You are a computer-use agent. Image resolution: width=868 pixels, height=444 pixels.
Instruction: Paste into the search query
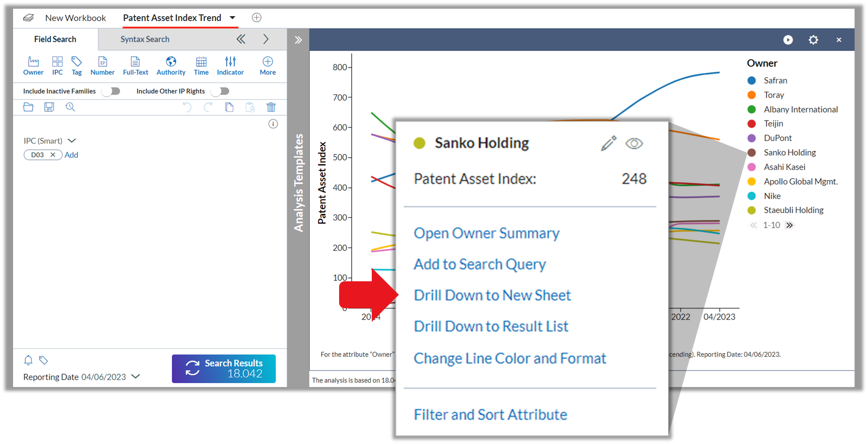(x=250, y=107)
